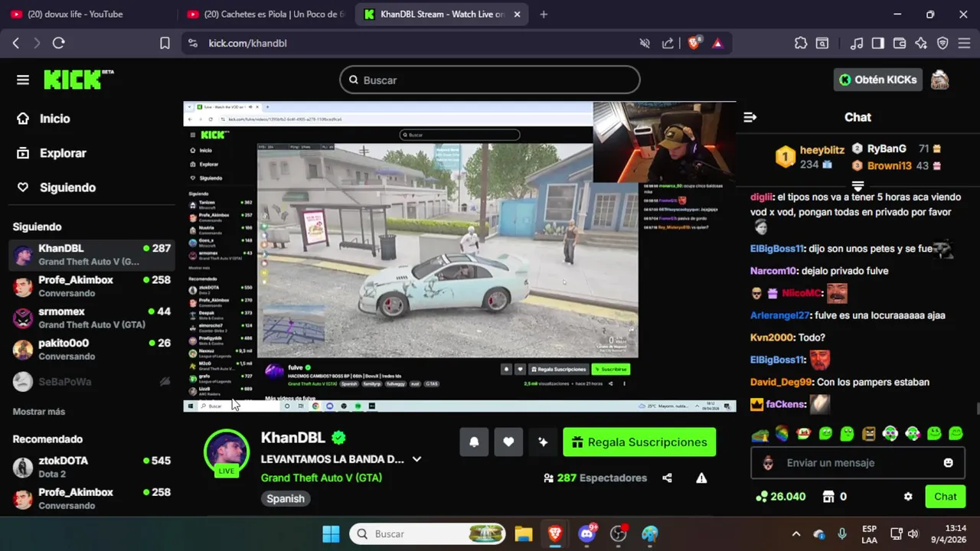Viewport: 980px width, 551px height.
Task: Open File Explorer from the taskbar
Action: 523,534
